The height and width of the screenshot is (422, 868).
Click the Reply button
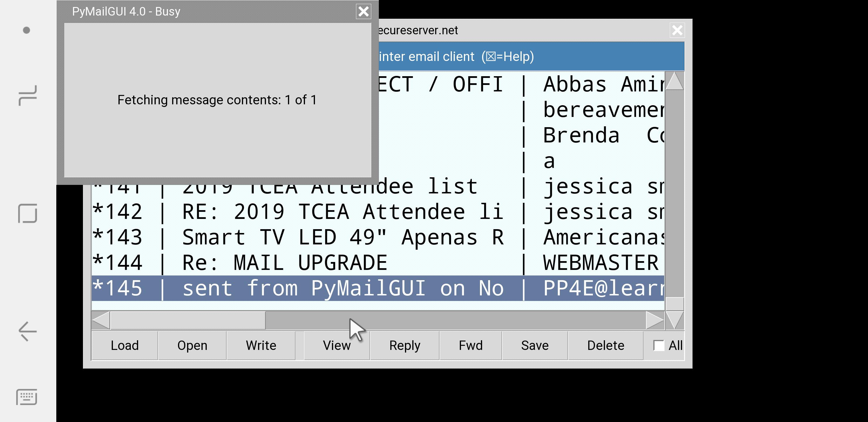(404, 346)
